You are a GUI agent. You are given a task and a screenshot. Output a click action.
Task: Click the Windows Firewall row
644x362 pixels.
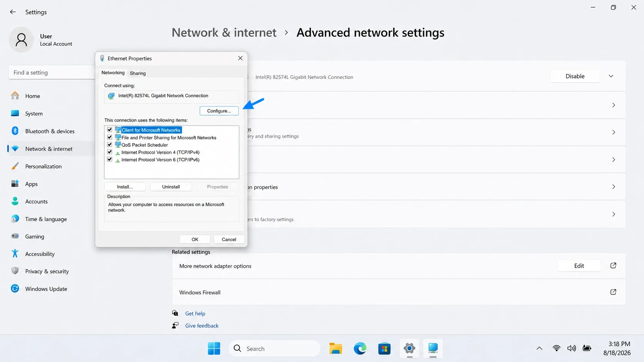[x=399, y=292]
